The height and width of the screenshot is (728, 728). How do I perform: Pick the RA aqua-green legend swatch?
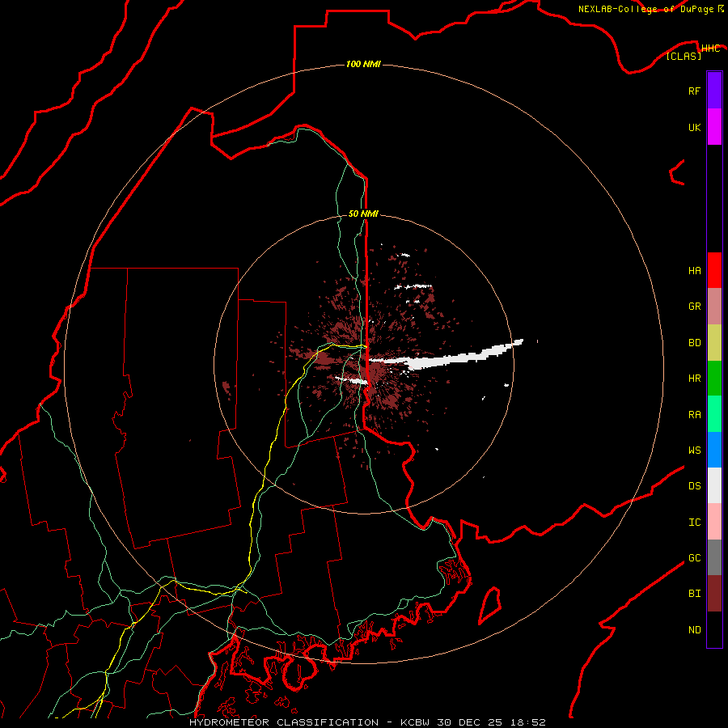714,414
